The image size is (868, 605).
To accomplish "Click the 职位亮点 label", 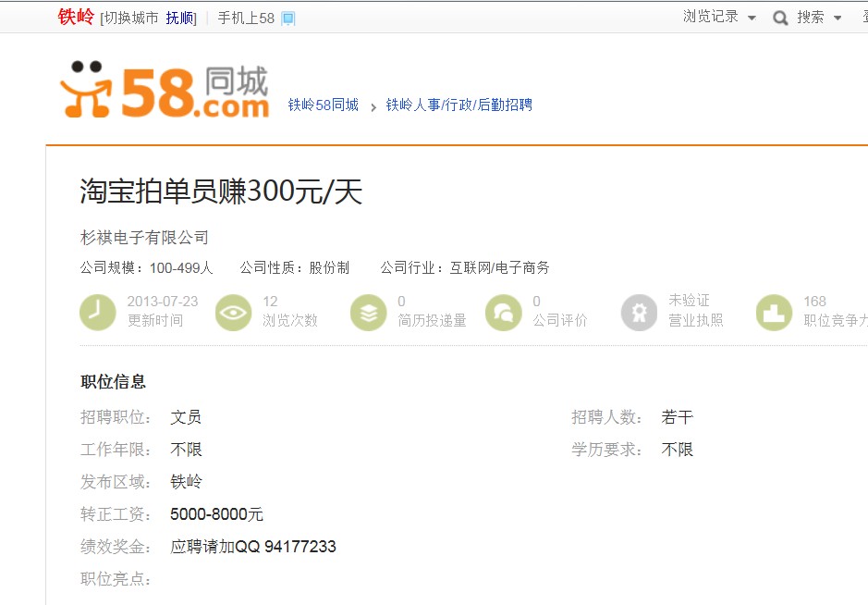I will pyautogui.click(x=116, y=579).
